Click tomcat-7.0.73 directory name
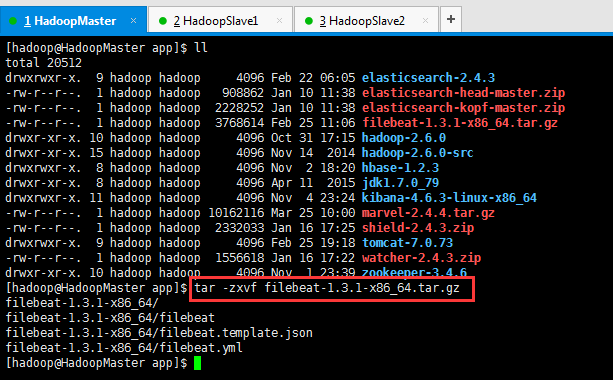Viewport: 613px width, 380px height. coord(407,243)
